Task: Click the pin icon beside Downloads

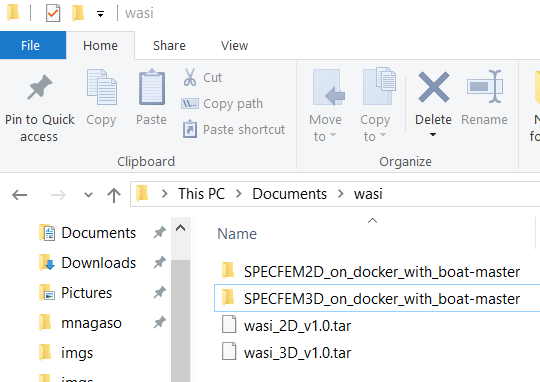Action: 159,262
